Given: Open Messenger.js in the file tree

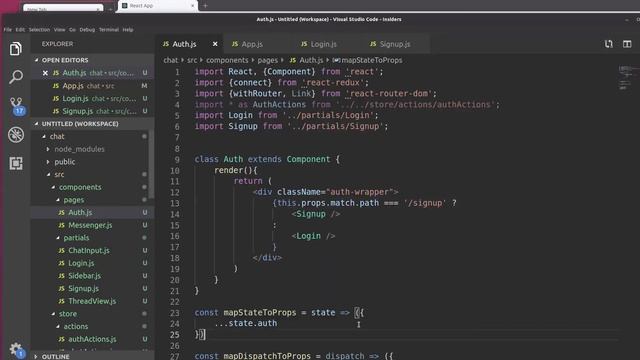Looking at the screenshot, I should click(x=90, y=225).
